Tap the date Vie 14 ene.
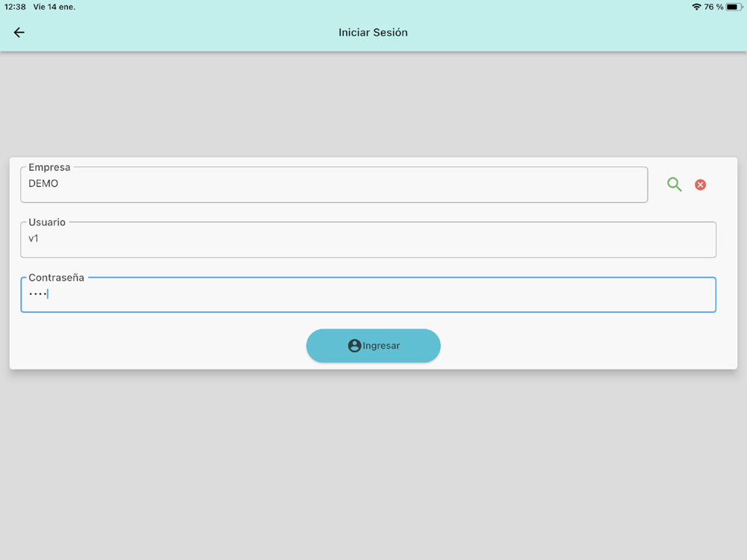This screenshot has height=560, width=747. coord(55,7)
